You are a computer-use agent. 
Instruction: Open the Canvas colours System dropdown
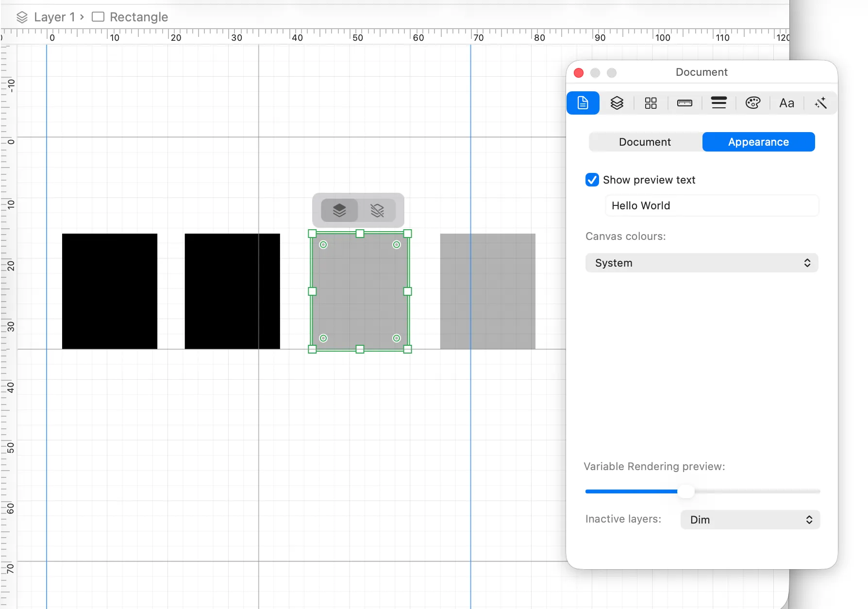(702, 263)
